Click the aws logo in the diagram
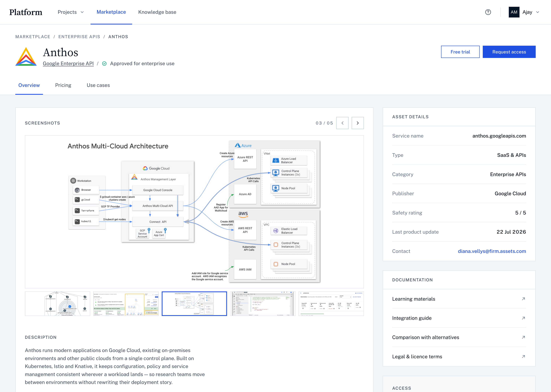Image resolution: width=551 pixels, height=392 pixels. click(243, 214)
